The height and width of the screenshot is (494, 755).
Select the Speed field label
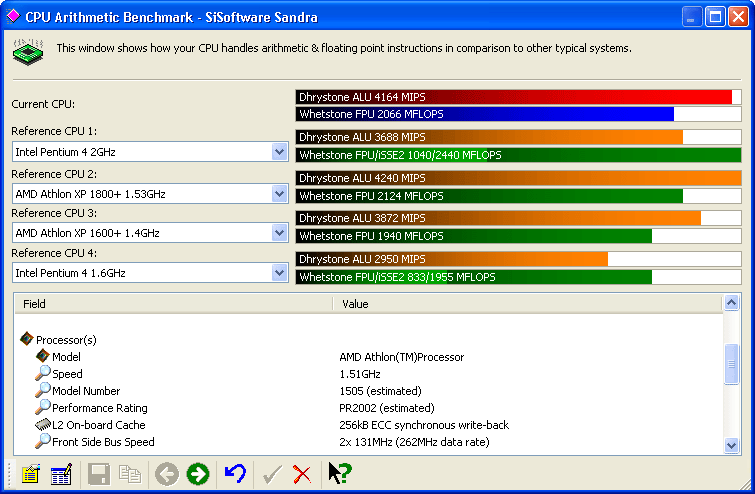click(x=67, y=374)
